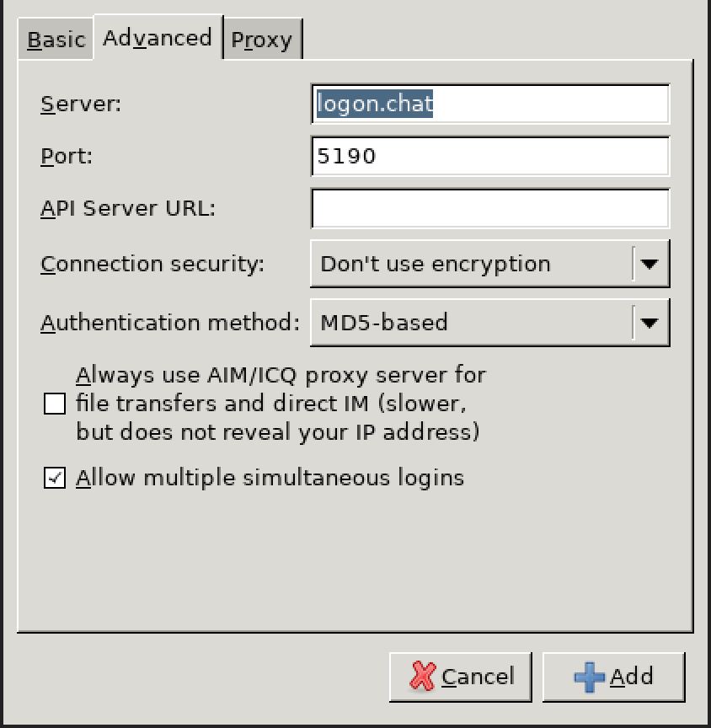Open the MD5-based authentication method dropdown

click(490, 322)
